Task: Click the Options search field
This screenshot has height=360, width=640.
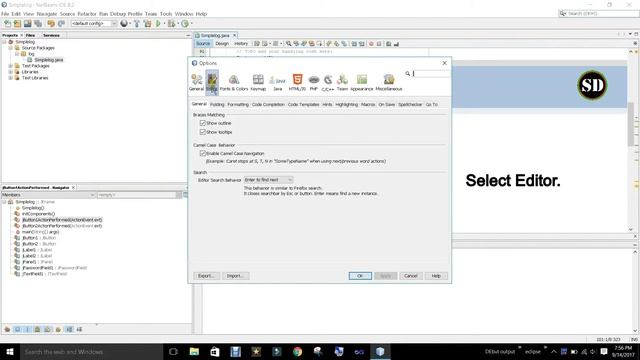Action: [431, 73]
